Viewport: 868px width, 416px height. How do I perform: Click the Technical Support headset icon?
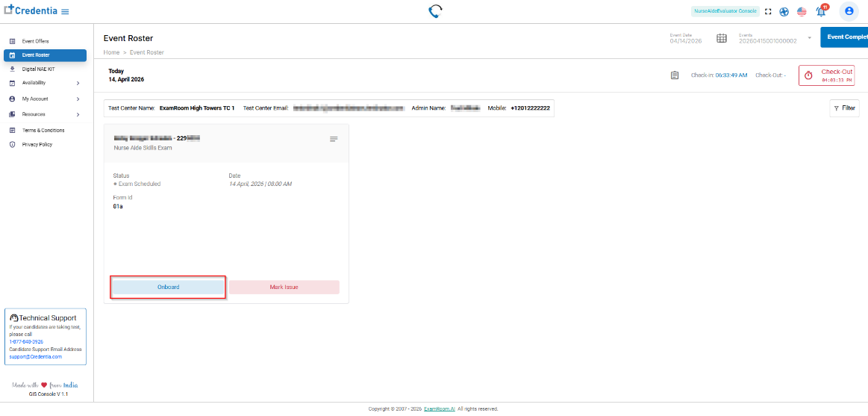click(x=14, y=318)
